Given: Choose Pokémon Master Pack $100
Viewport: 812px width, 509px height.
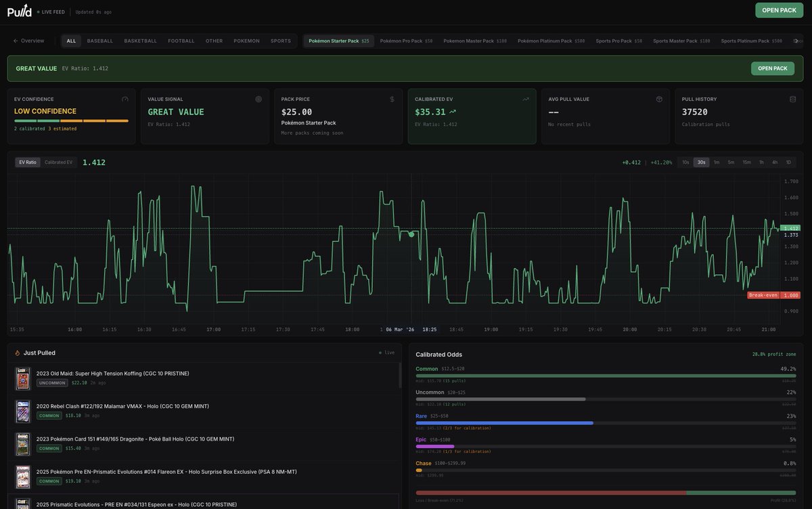Looking at the screenshot, I should (475, 41).
